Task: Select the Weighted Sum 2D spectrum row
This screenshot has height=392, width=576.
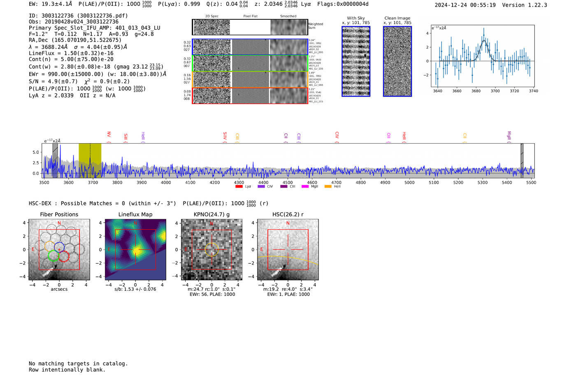Action: click(250, 27)
